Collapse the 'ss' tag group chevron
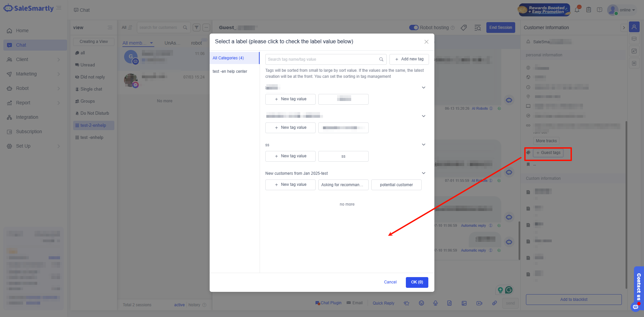This screenshot has width=644, height=317. [x=424, y=145]
